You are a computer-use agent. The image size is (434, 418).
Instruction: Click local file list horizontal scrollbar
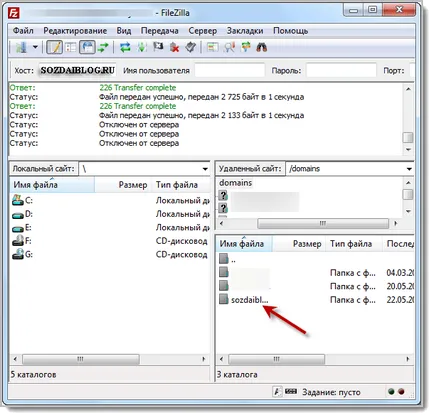81,359
